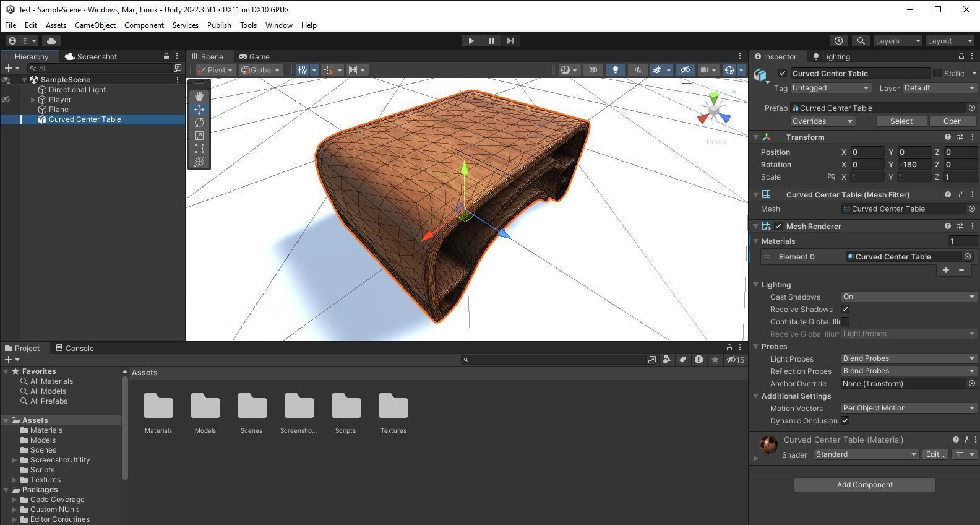Toggle scene lighting bulb

[x=615, y=70]
